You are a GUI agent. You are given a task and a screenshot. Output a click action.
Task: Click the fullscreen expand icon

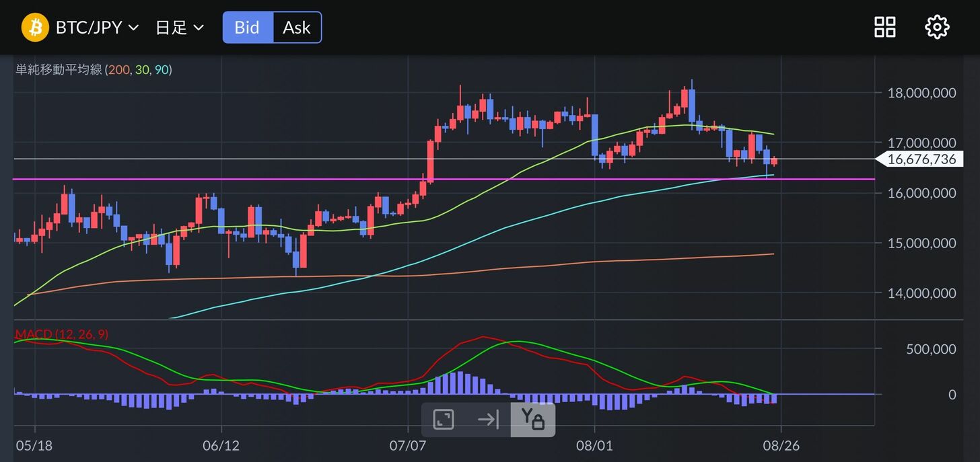point(443,420)
